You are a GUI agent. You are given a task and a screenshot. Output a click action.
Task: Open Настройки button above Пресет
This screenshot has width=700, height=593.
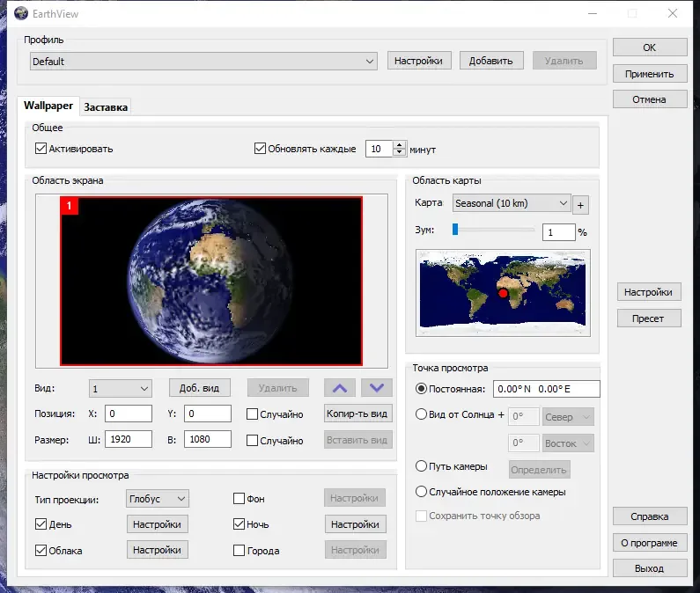(649, 292)
